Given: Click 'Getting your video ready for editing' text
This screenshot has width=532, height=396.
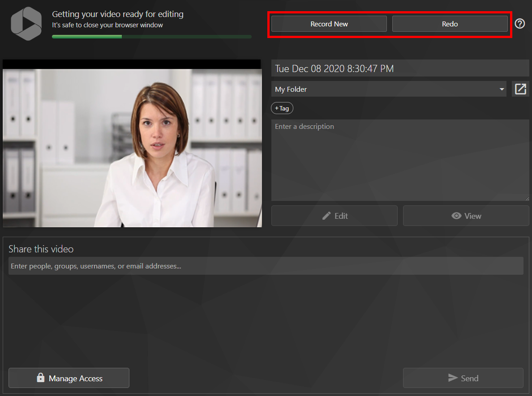Looking at the screenshot, I should point(118,14).
